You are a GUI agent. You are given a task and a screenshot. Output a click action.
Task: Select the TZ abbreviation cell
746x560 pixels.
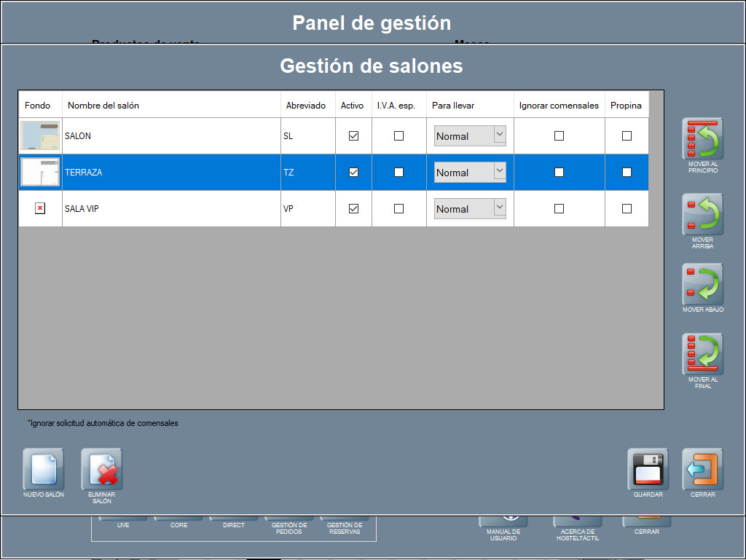click(x=307, y=173)
